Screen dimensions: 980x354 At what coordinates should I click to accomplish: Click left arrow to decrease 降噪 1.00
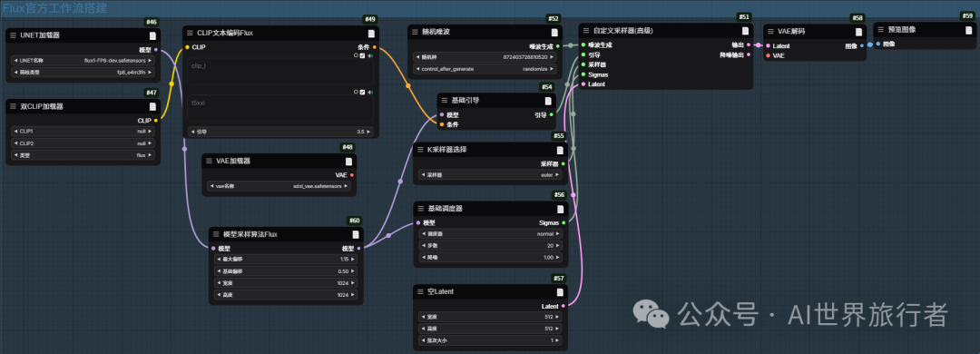pos(423,257)
